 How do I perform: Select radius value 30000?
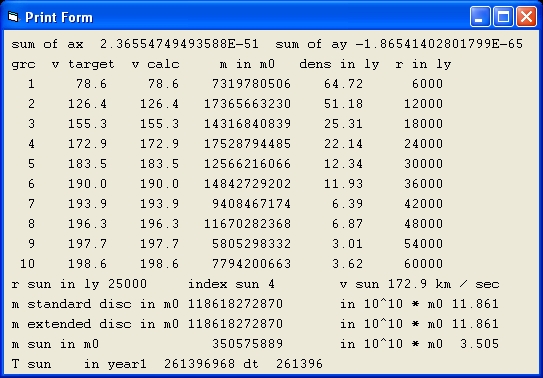[424, 164]
